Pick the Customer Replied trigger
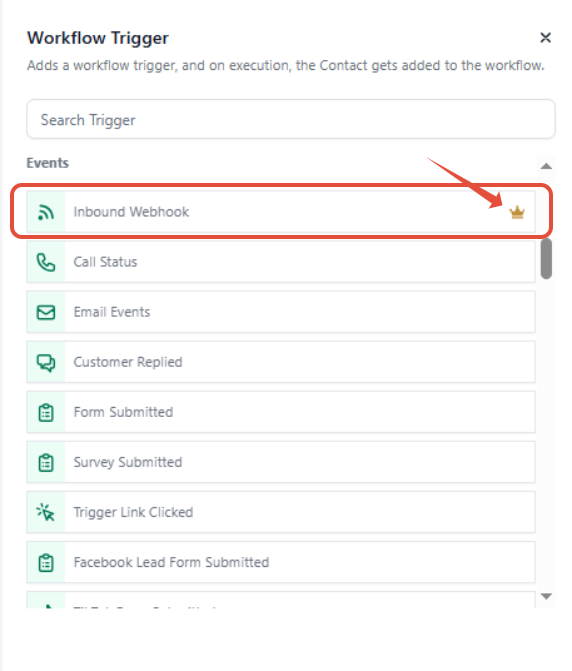The height and width of the screenshot is (671, 572). point(281,362)
